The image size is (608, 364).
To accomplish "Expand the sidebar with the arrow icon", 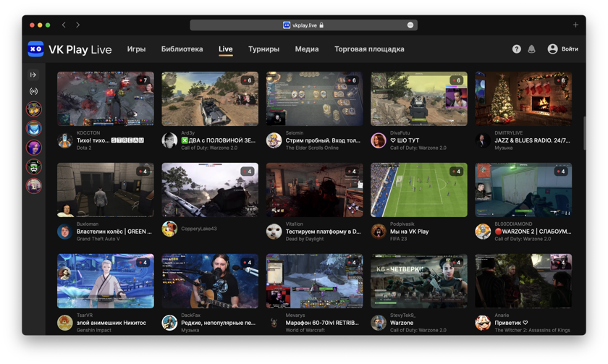I will pyautogui.click(x=33, y=75).
